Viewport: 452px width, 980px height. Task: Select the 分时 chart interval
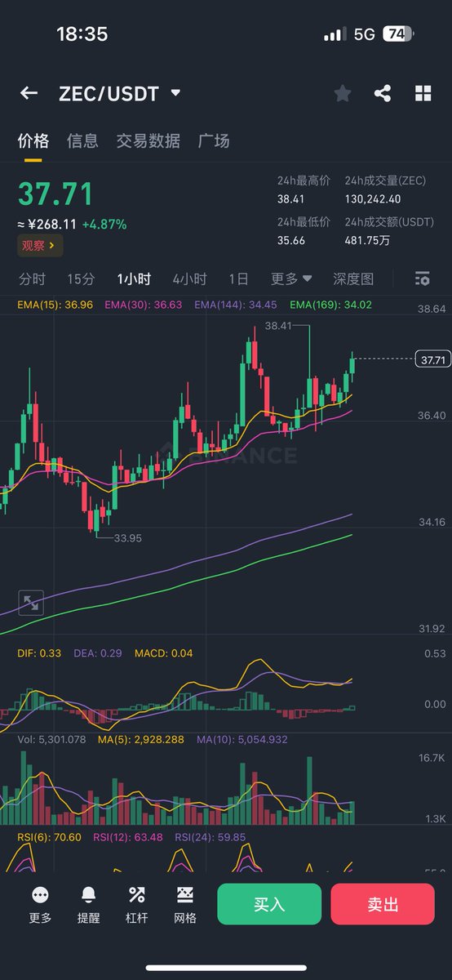[x=32, y=278]
